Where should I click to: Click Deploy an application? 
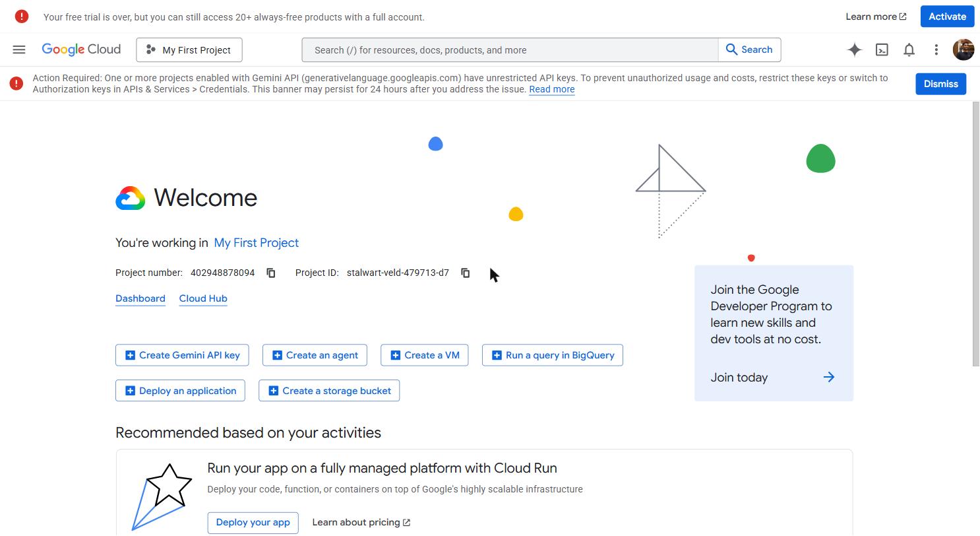(x=180, y=391)
